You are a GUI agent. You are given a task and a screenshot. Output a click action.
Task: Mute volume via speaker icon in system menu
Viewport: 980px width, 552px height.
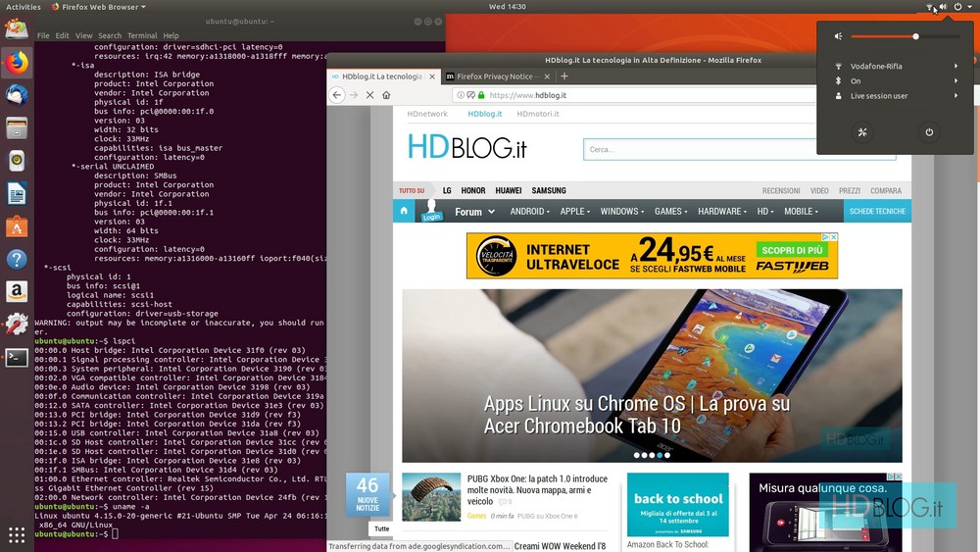click(x=838, y=36)
